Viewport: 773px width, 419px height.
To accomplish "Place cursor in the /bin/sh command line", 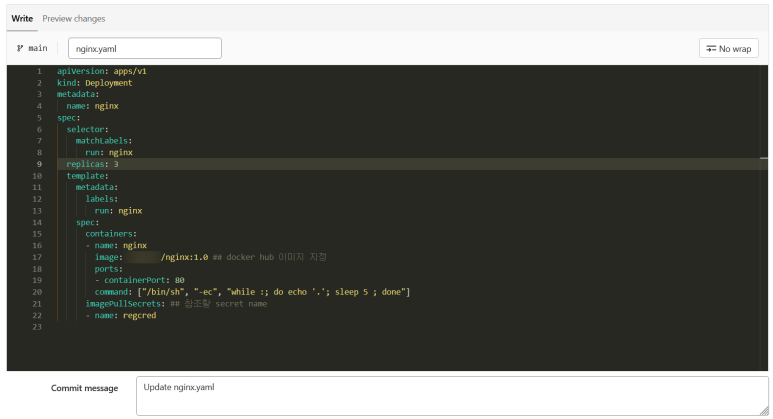I will point(252,292).
